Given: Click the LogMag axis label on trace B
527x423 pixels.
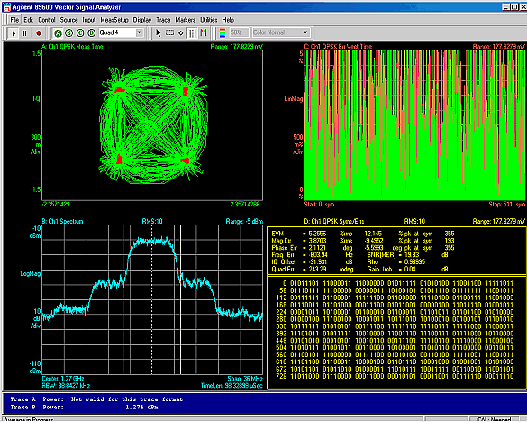Looking at the screenshot, I should [31, 274].
